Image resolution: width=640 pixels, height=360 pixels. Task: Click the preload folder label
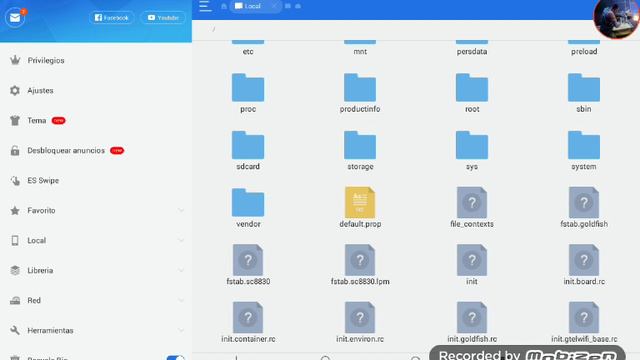point(584,52)
